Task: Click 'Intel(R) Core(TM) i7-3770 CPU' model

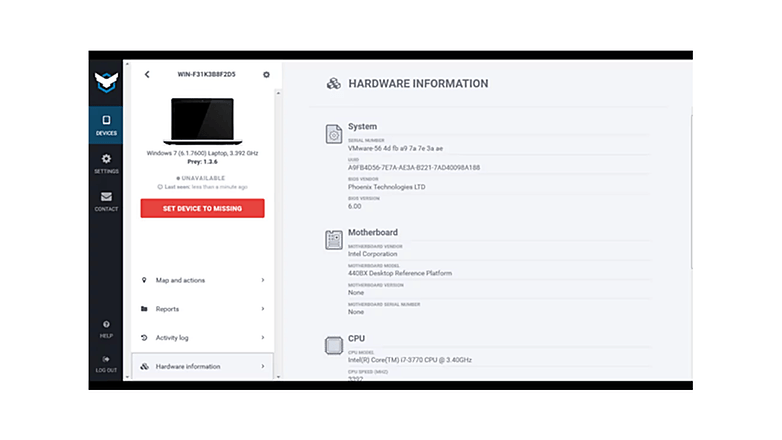Action: 410,360
